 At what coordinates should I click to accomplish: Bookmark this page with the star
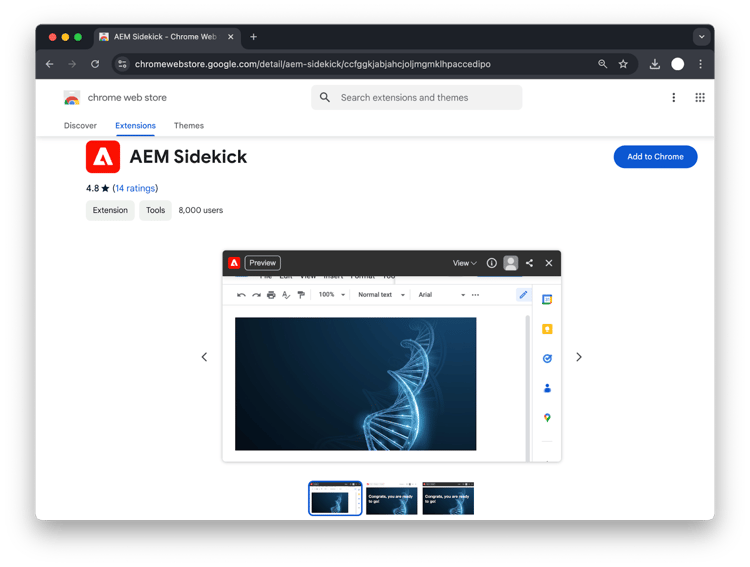point(623,64)
